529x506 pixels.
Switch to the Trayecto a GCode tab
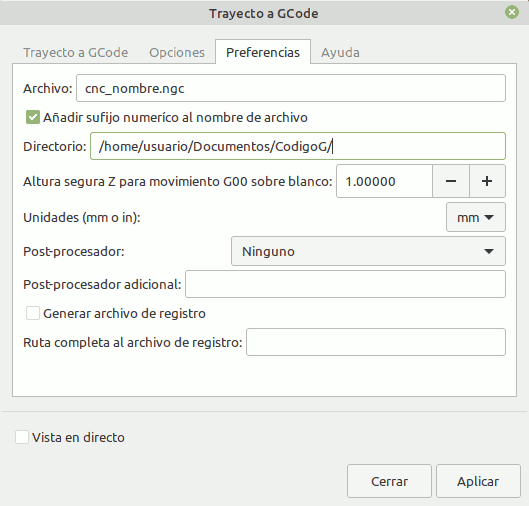click(x=75, y=53)
